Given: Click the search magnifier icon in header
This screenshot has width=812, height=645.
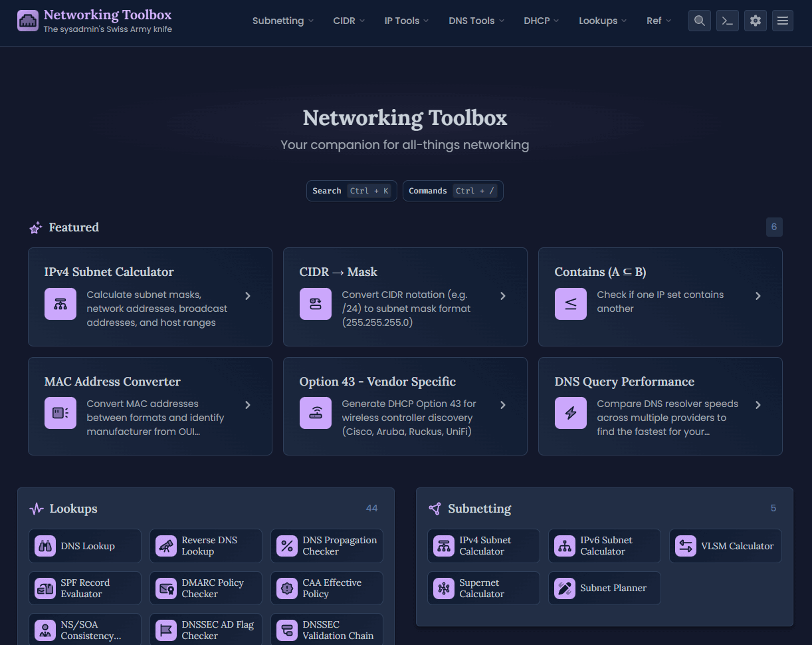Looking at the screenshot, I should point(699,21).
